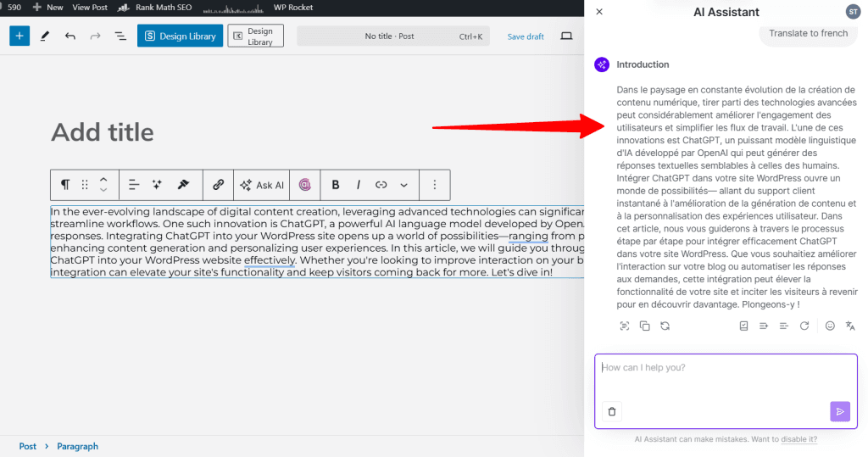868x457 pixels.
Task: Move paragraph block up
Action: click(103, 180)
